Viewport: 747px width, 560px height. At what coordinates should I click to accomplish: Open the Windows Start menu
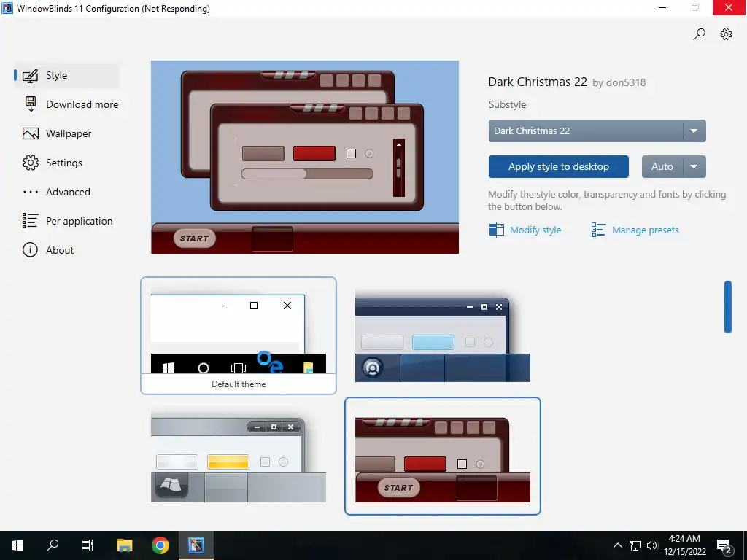pos(18,545)
